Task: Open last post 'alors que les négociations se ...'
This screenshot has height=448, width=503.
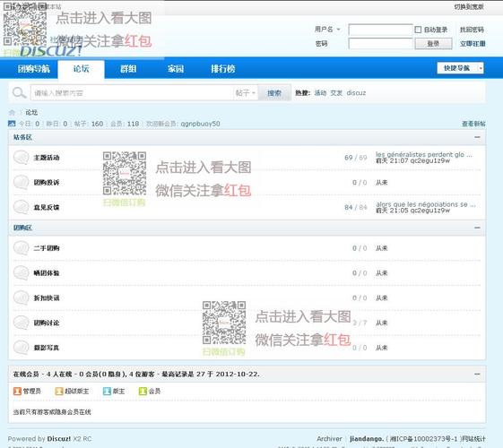Action: pyautogui.click(x=425, y=204)
